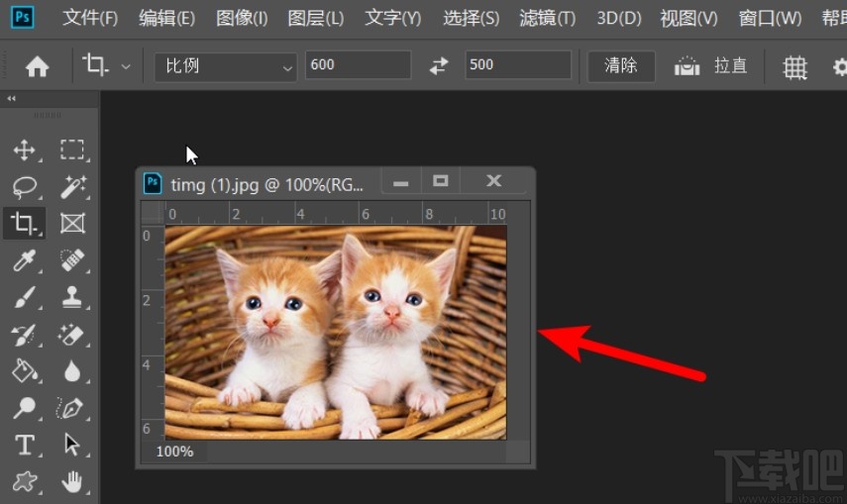Select the Rectangular Marquee tool

(x=72, y=151)
